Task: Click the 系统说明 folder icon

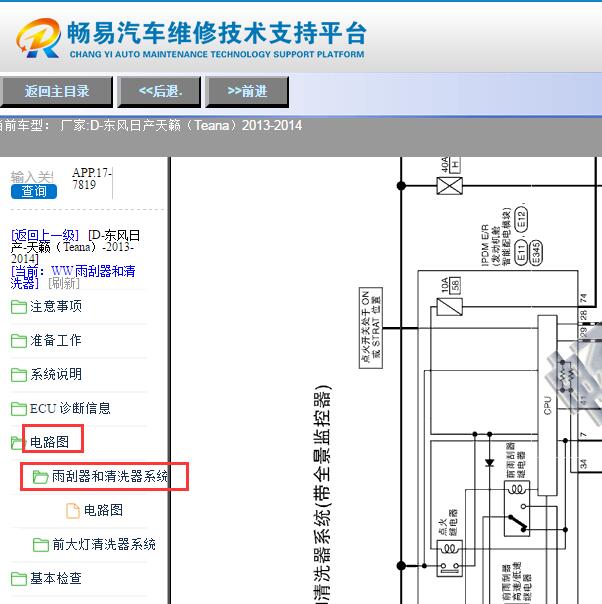Action: pos(18,375)
